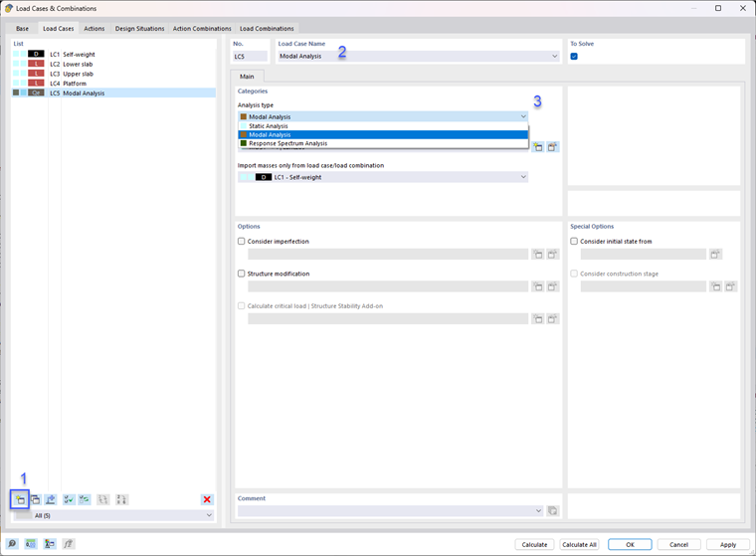Open the Import masses load case dropdown
The width and height of the screenshot is (756, 556).
tap(523, 177)
